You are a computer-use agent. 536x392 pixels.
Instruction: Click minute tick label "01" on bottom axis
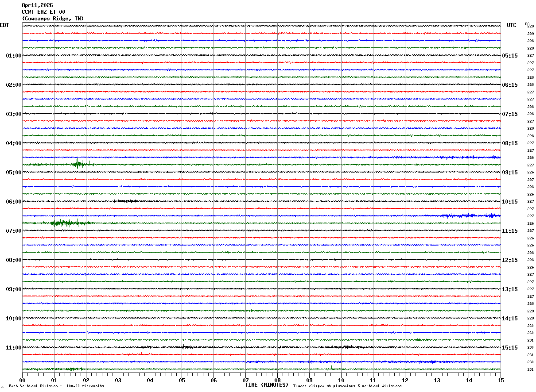point(54,380)
